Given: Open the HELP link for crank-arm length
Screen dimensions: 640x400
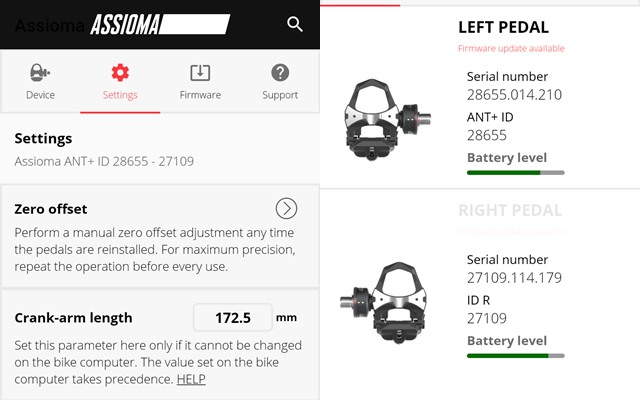Looking at the screenshot, I should pos(191,379).
